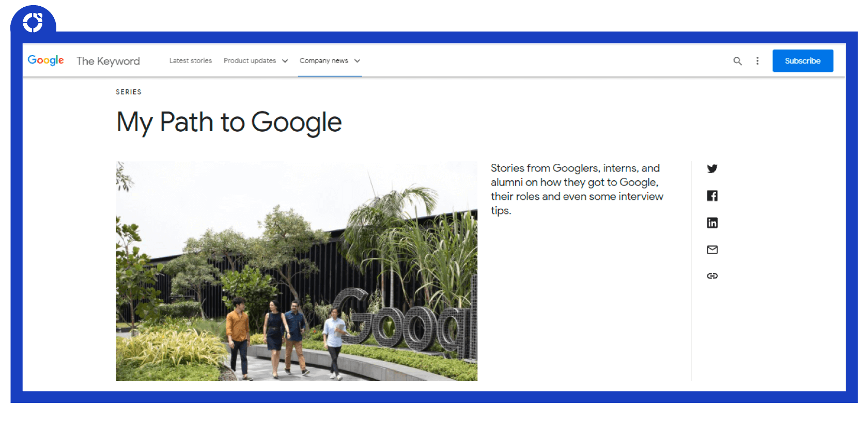Open search with the magnifying glass icon
The height and width of the screenshot is (434, 868).
click(x=737, y=61)
